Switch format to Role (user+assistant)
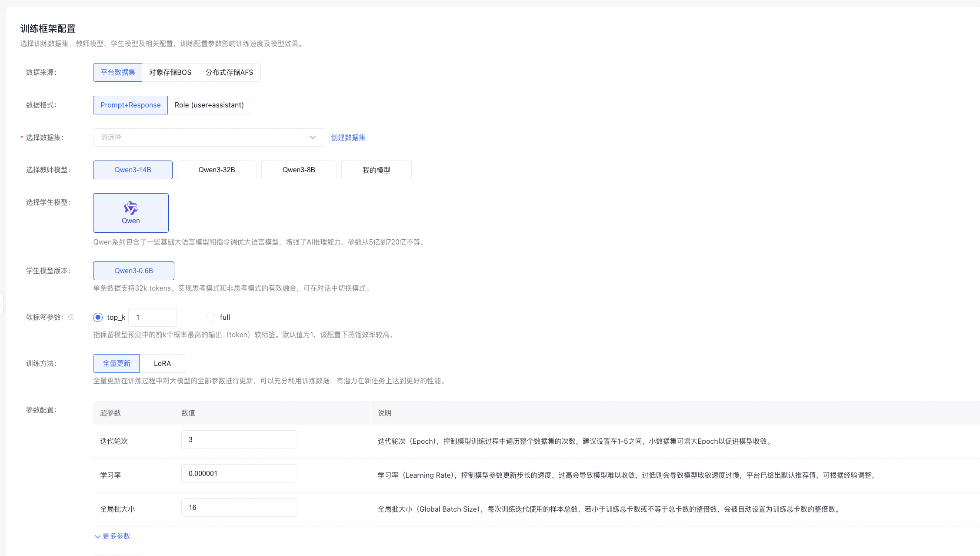 point(209,105)
